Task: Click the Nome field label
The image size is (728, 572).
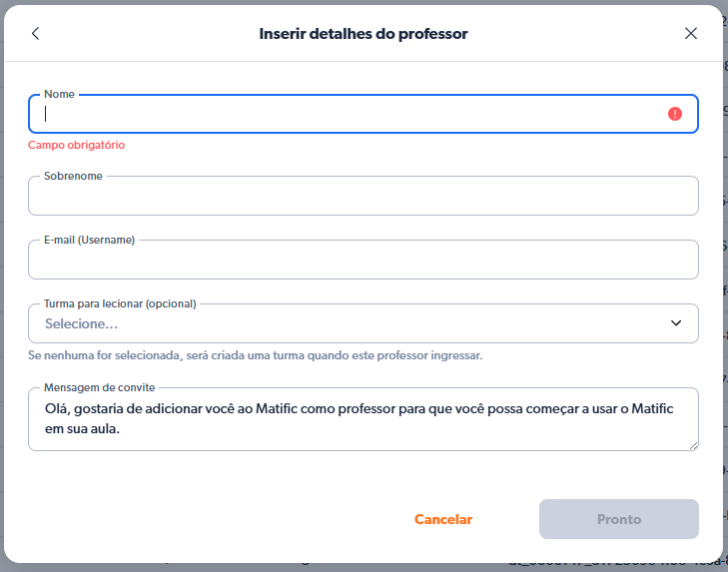Action: [x=59, y=94]
